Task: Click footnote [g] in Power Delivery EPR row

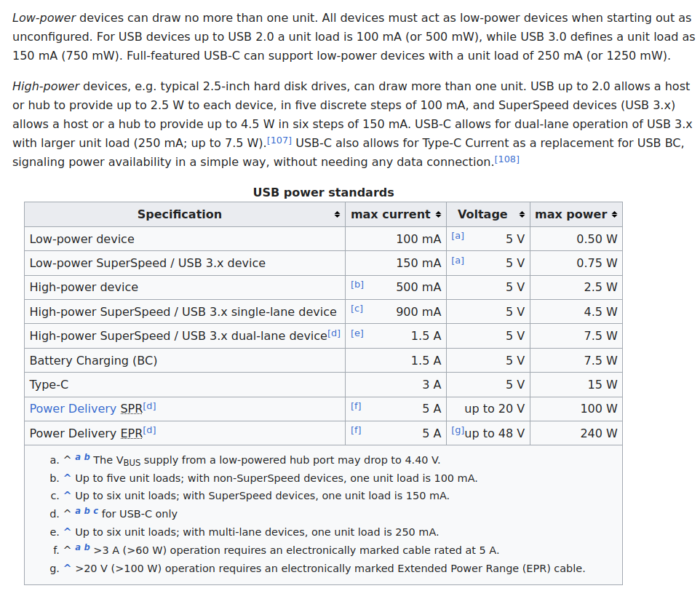Action: 457,430
